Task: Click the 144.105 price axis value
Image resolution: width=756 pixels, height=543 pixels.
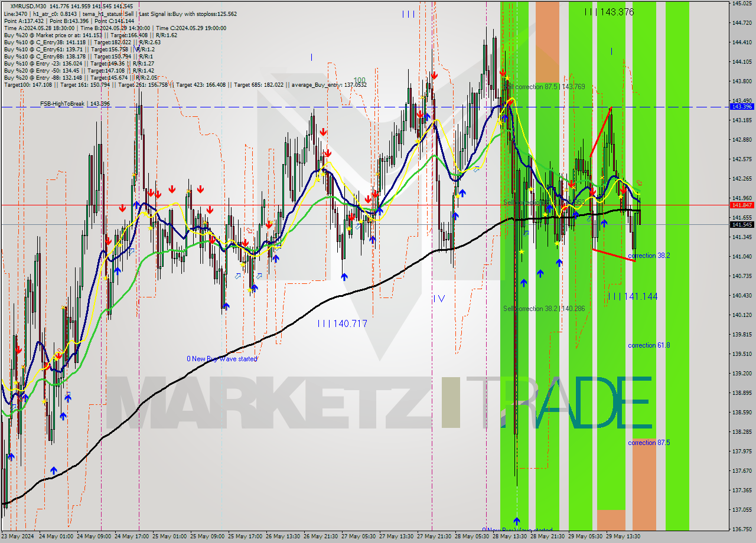Action: [742, 61]
